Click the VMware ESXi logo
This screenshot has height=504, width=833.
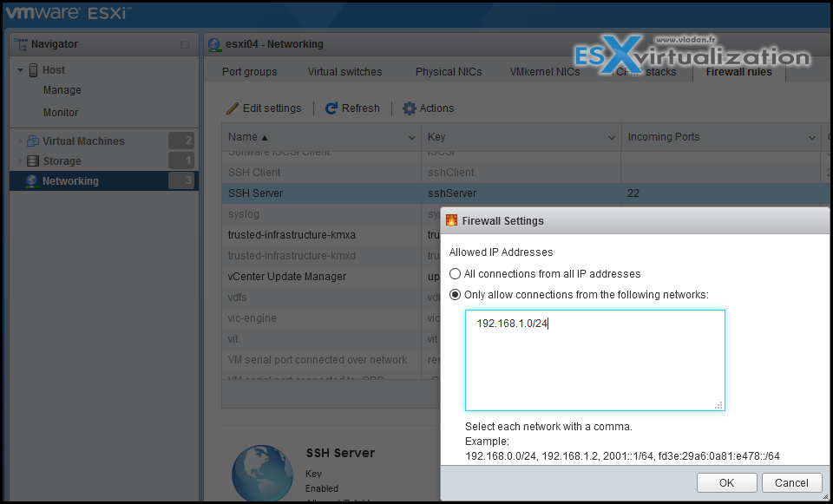pyautogui.click(x=69, y=13)
